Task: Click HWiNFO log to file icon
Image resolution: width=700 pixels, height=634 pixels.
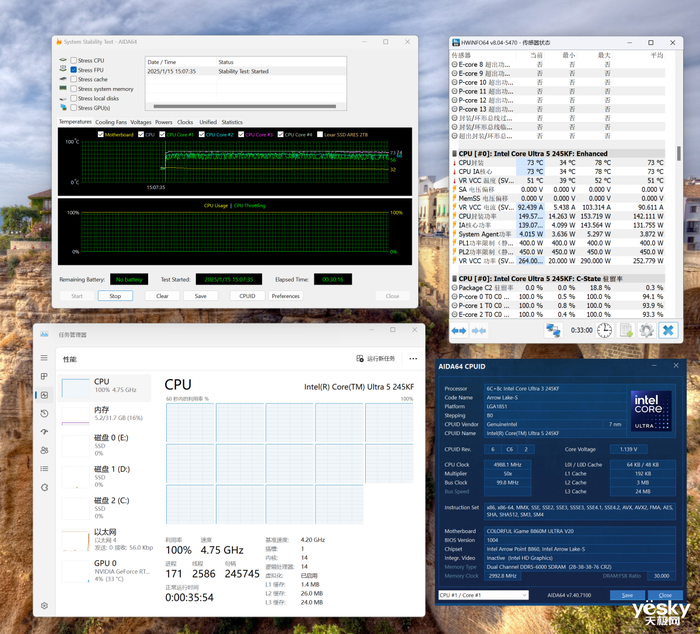Action: pos(626,330)
